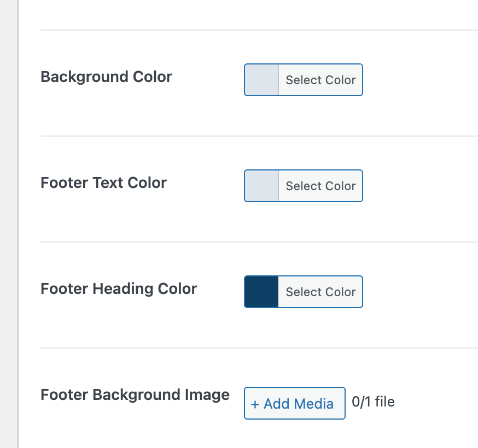Image resolution: width=478 pixels, height=448 pixels.
Task: Click Select Color for Footer Heading Color
Action: pyautogui.click(x=320, y=292)
